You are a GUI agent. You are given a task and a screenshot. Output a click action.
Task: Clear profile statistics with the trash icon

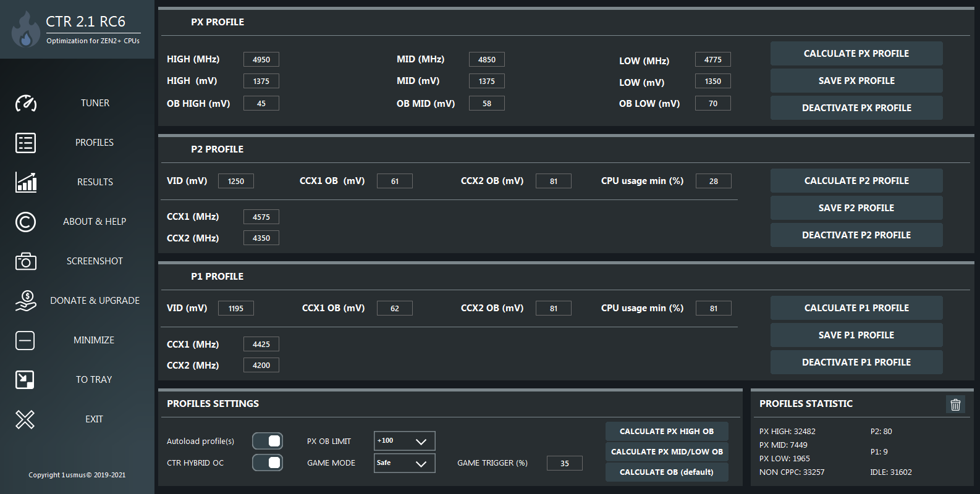click(x=955, y=404)
